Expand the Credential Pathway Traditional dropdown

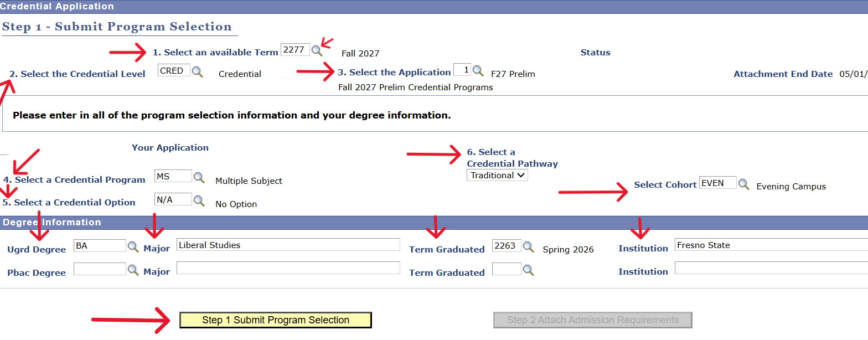(x=497, y=175)
